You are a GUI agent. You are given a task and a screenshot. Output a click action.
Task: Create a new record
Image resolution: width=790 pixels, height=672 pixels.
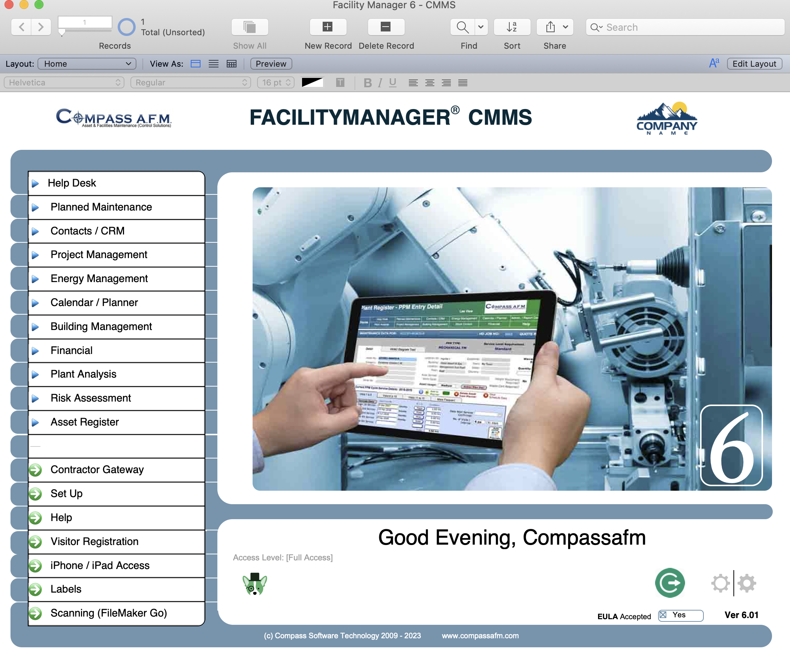click(x=328, y=27)
